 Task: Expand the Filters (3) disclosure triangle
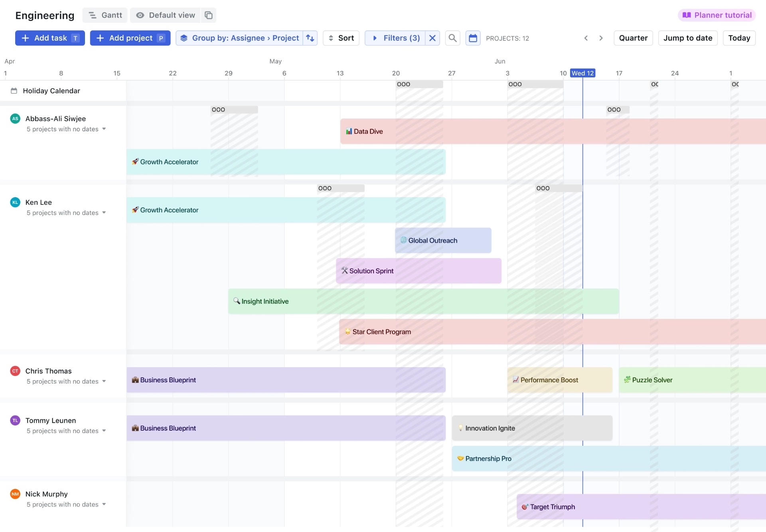pyautogui.click(x=375, y=38)
